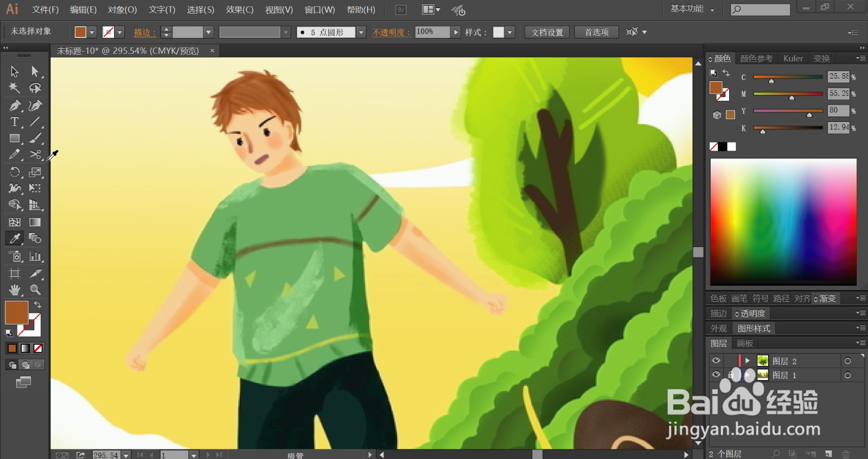The width and height of the screenshot is (868, 459).
Task: Open 基本功能 workspace switcher
Action: 692,9
